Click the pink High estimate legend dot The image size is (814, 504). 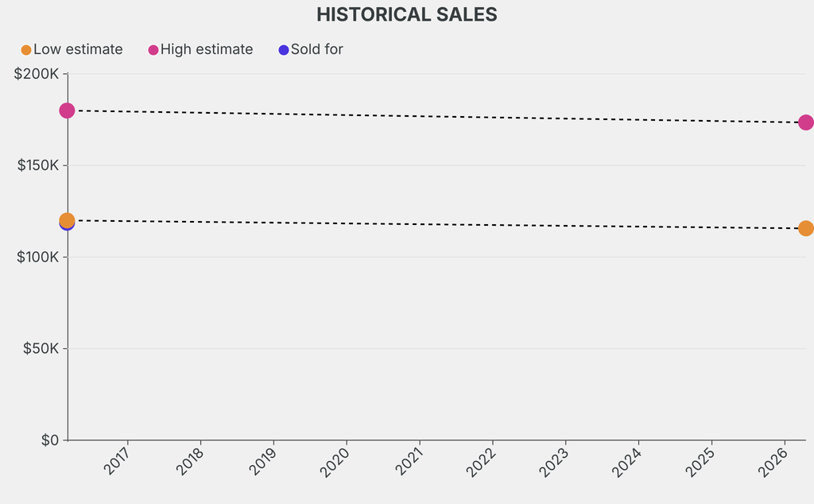point(153,50)
